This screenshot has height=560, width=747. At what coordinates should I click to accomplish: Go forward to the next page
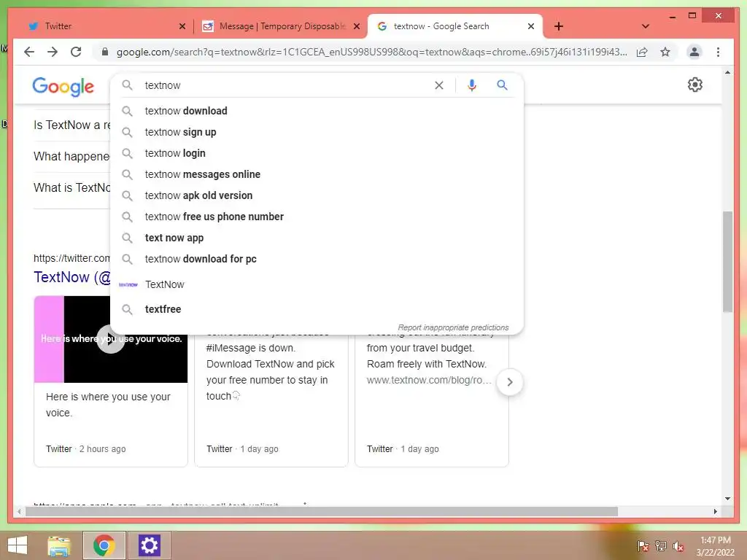click(x=53, y=52)
